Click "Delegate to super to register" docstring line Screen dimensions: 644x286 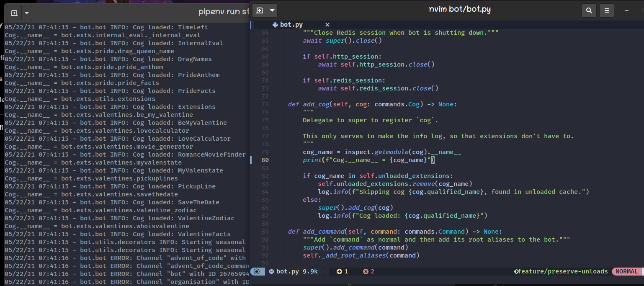371,120
